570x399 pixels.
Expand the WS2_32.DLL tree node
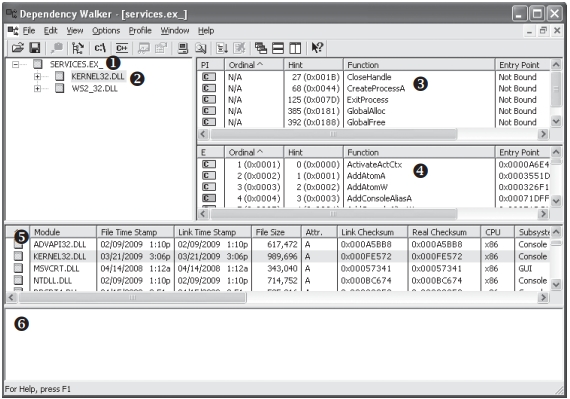tap(37, 88)
